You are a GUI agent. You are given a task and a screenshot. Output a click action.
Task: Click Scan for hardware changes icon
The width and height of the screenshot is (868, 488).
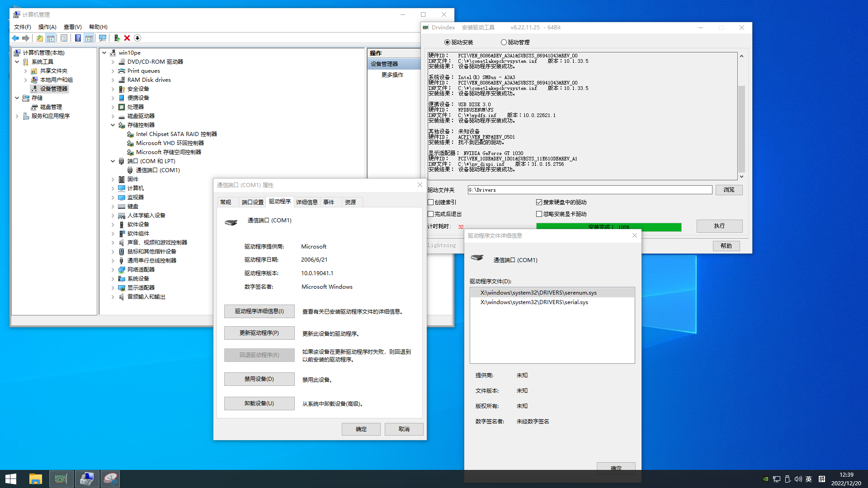coord(103,38)
